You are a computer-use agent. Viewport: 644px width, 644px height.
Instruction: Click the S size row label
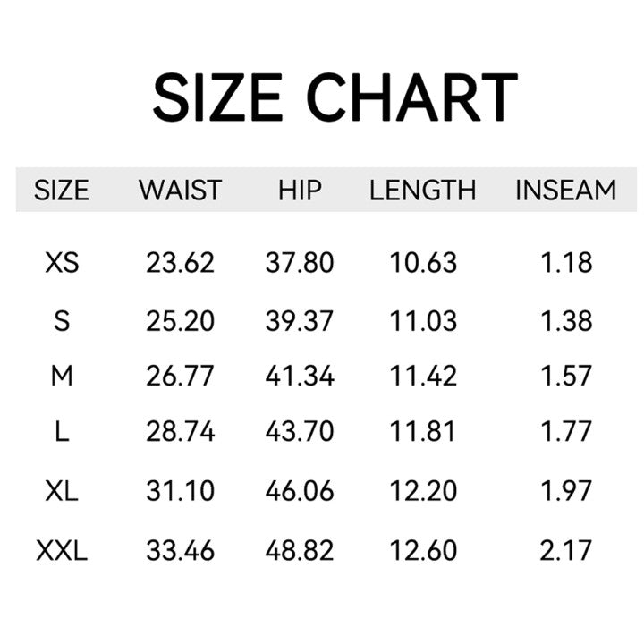pyautogui.click(x=62, y=320)
